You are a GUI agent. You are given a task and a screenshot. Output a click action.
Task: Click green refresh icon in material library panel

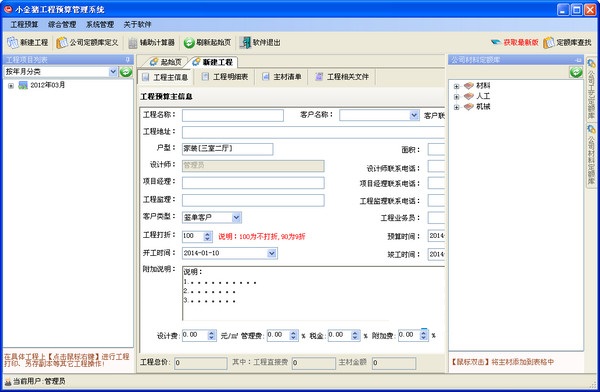coord(576,72)
